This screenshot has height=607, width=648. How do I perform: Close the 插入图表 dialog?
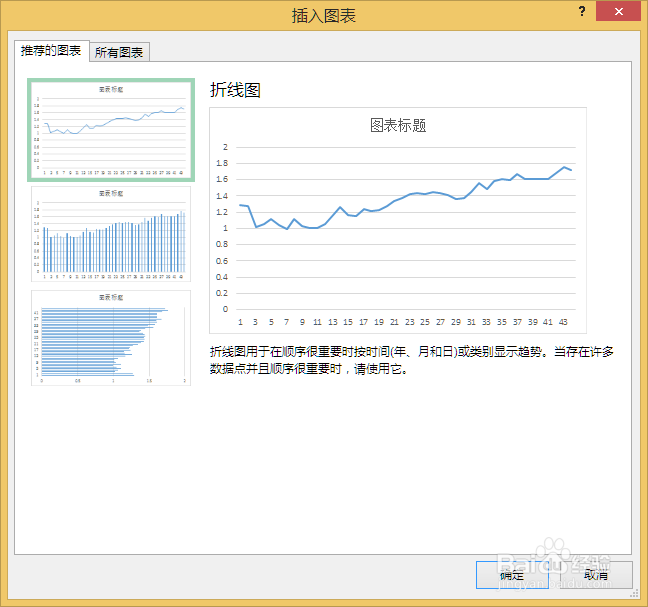(x=618, y=11)
